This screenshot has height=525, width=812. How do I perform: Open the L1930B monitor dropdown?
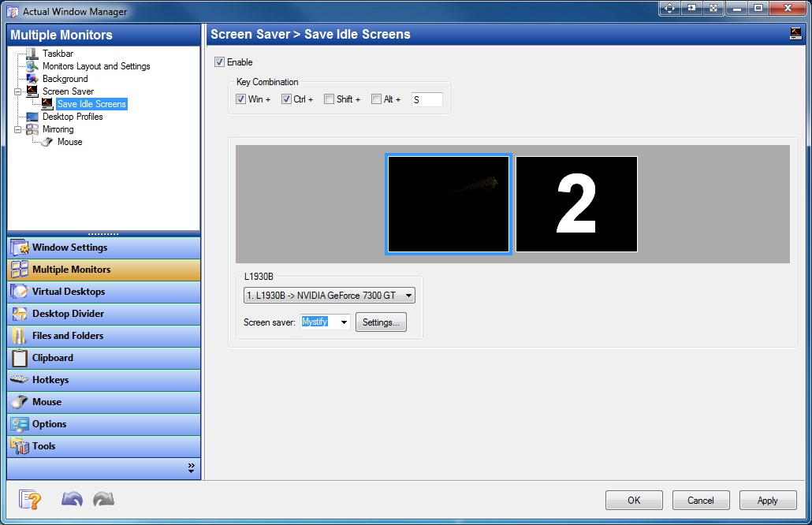click(x=330, y=295)
